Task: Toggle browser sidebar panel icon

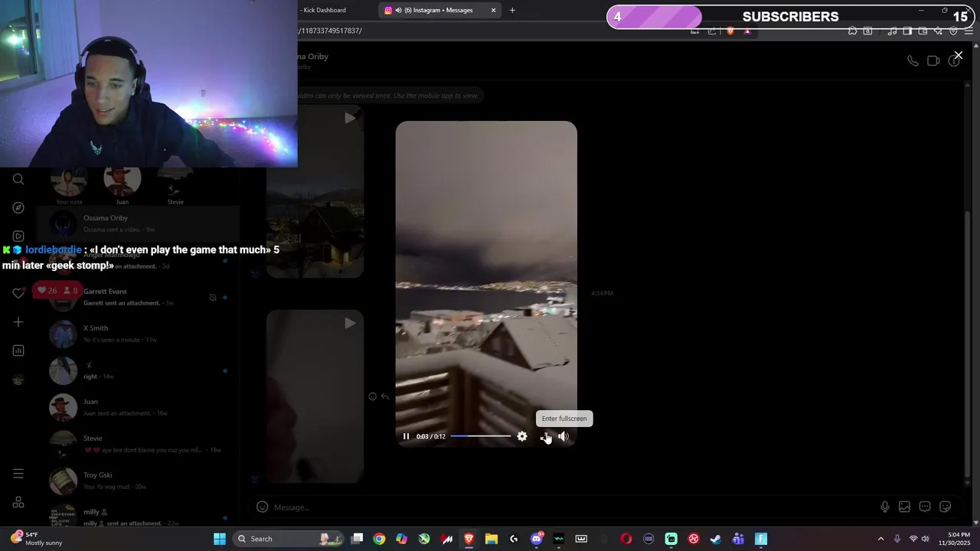Action: 907,31
